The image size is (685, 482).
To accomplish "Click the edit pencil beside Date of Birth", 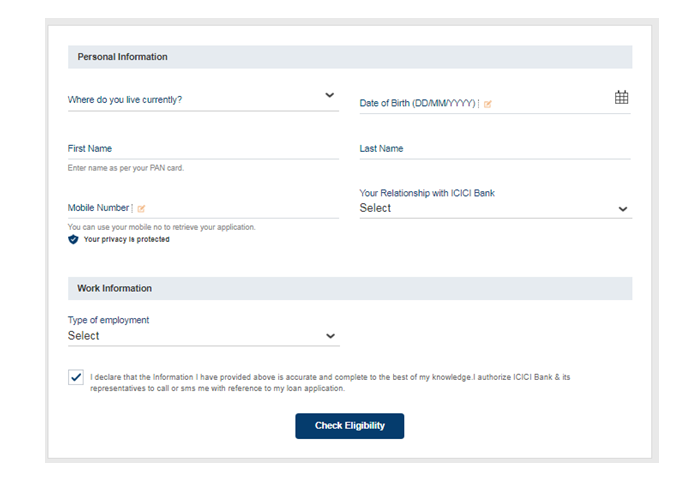I will [x=488, y=104].
